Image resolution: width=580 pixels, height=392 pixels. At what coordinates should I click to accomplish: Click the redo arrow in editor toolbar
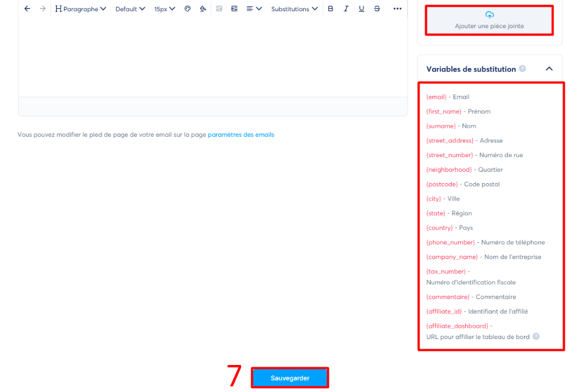pos(43,8)
